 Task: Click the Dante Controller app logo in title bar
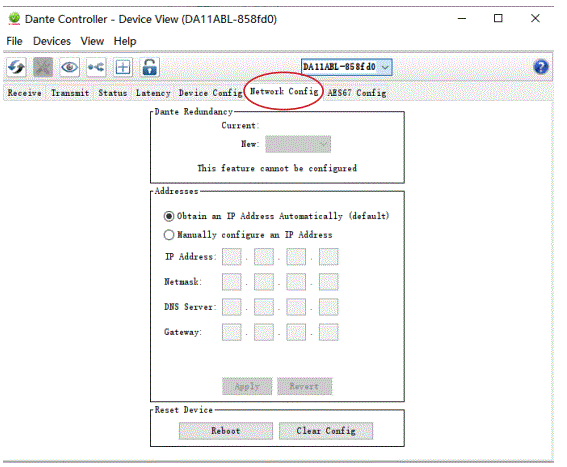click(14, 19)
